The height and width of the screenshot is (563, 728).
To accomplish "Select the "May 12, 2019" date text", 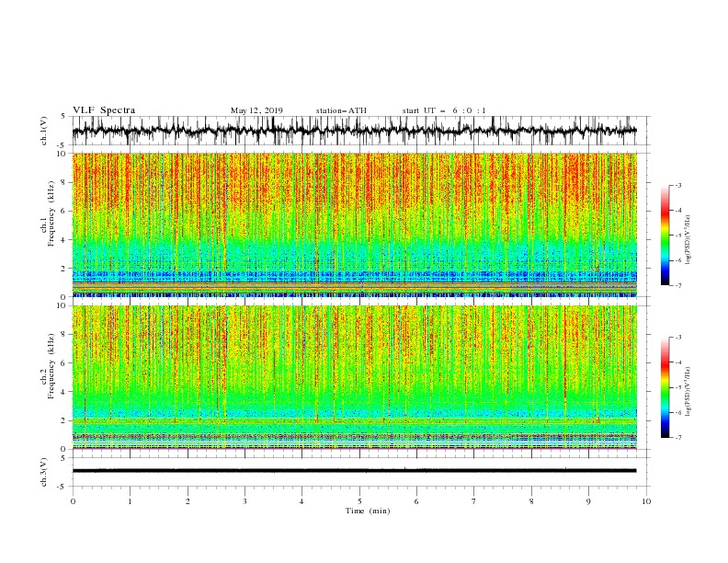I will coord(256,110).
